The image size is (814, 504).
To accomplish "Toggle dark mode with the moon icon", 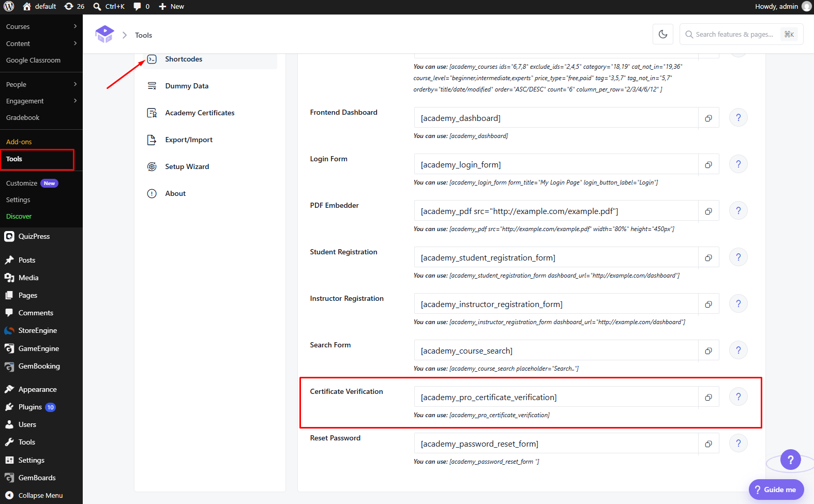I will click(663, 34).
